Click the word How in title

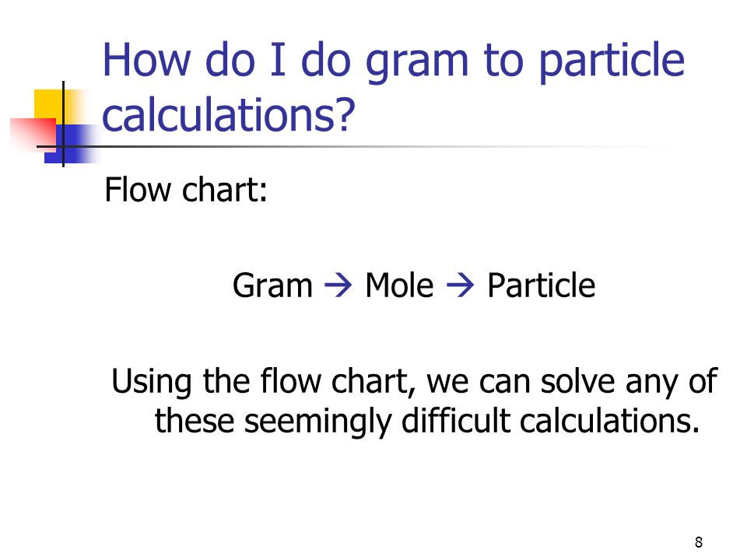coord(147,60)
